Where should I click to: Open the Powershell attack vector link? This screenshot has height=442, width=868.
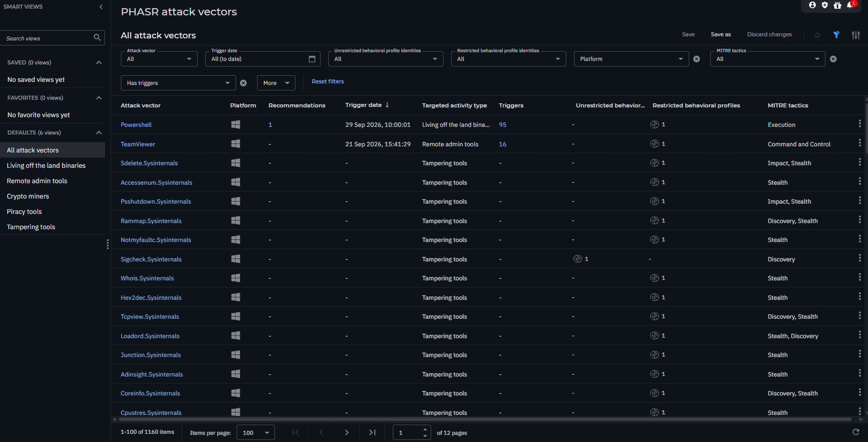(x=136, y=125)
